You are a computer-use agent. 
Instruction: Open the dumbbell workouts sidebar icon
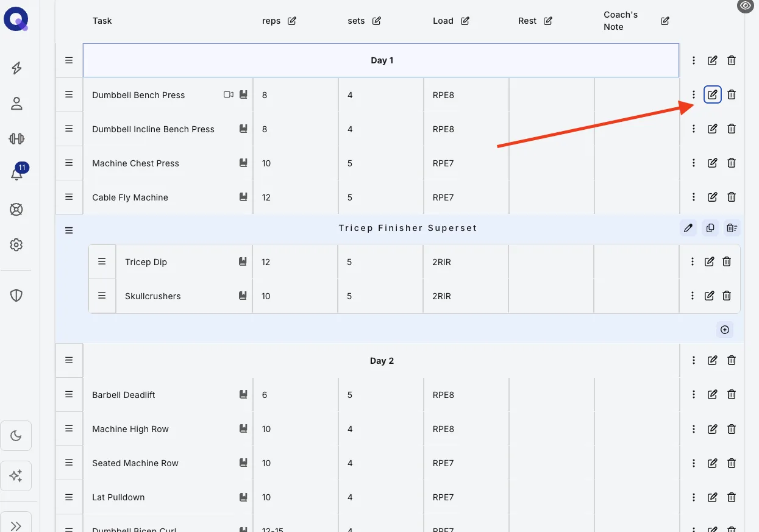(16, 139)
